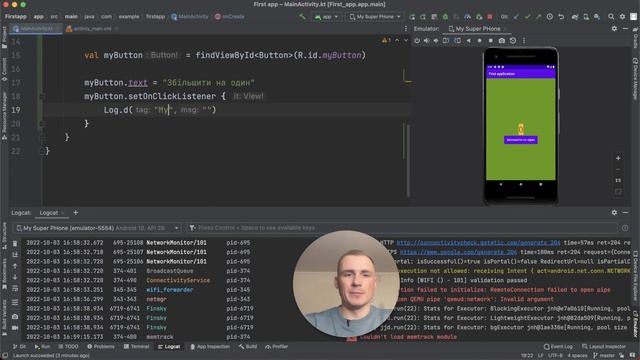Open the Profiler tool window
The image size is (640, 360).
tap(276, 347)
